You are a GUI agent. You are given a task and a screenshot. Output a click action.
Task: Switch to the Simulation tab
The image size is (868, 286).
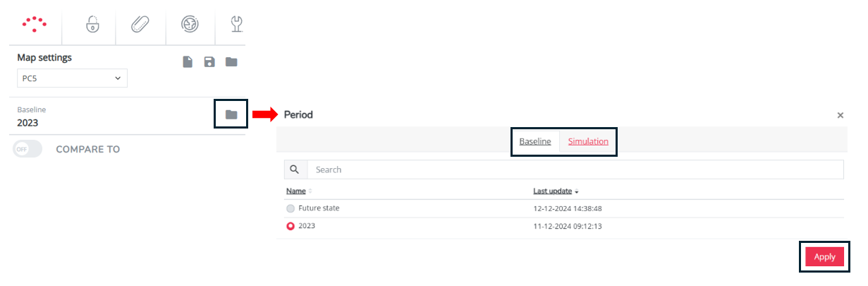click(588, 141)
